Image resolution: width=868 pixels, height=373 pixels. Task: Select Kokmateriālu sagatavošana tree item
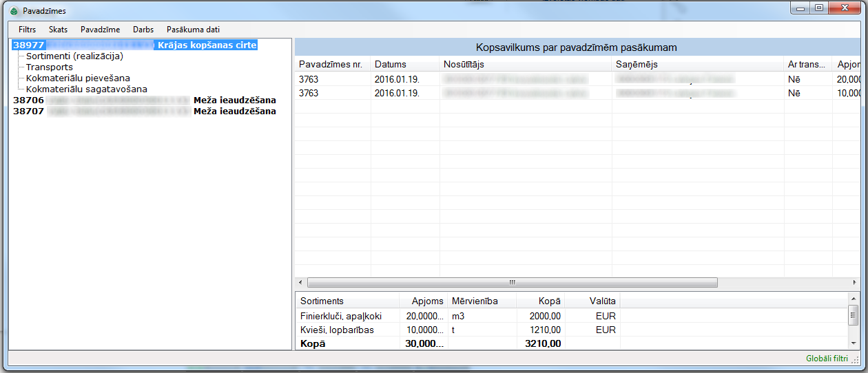(86, 89)
